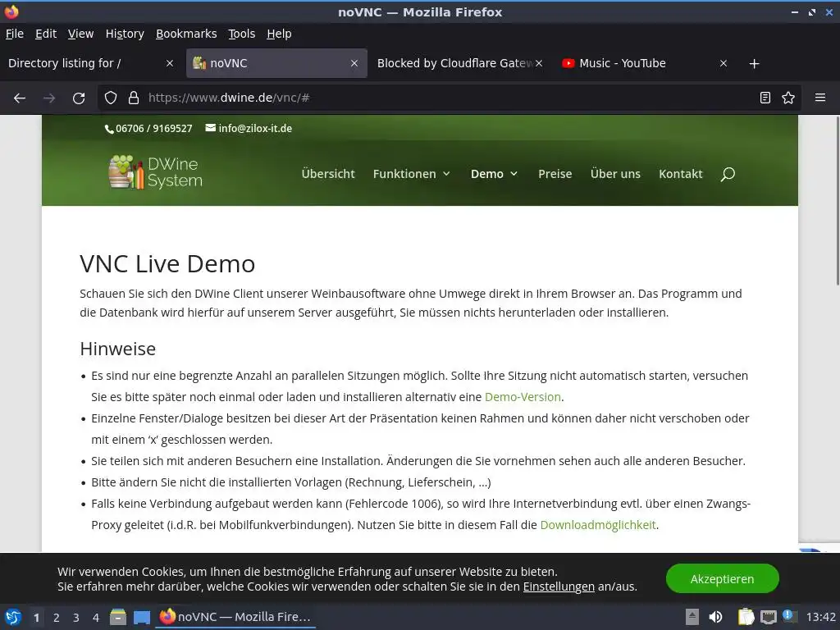Open the Edit menu
The height and width of the screenshot is (630, 840).
(46, 34)
